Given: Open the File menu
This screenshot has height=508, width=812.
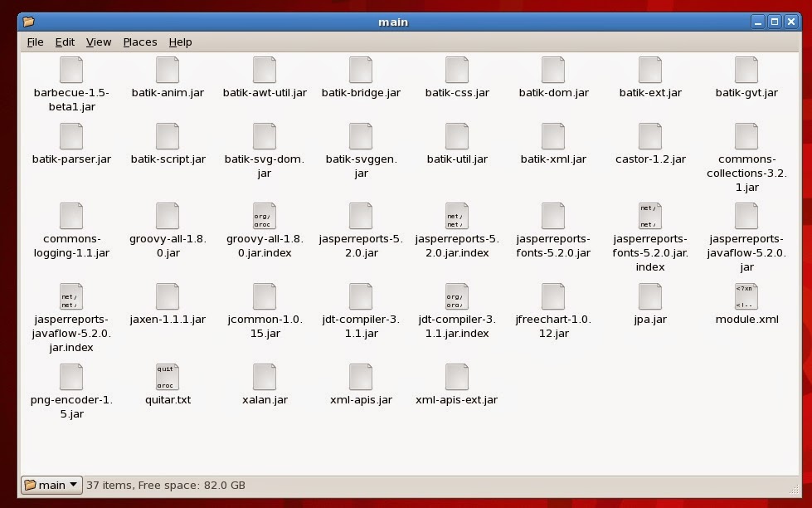Looking at the screenshot, I should click(x=35, y=42).
